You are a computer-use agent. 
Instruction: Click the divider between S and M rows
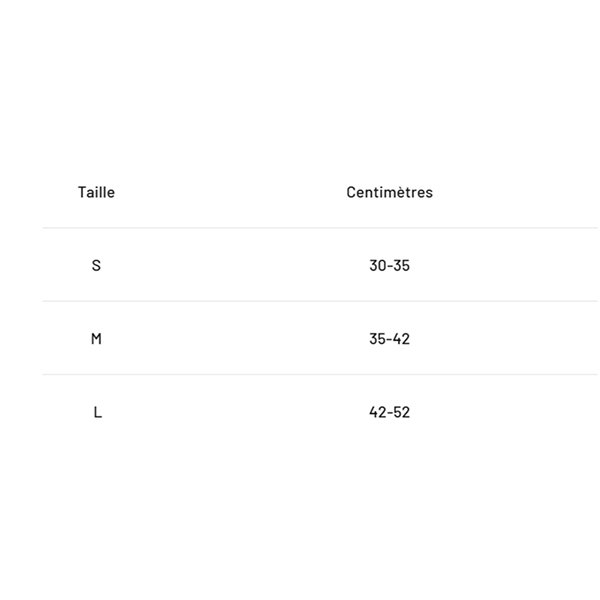pos(320,301)
